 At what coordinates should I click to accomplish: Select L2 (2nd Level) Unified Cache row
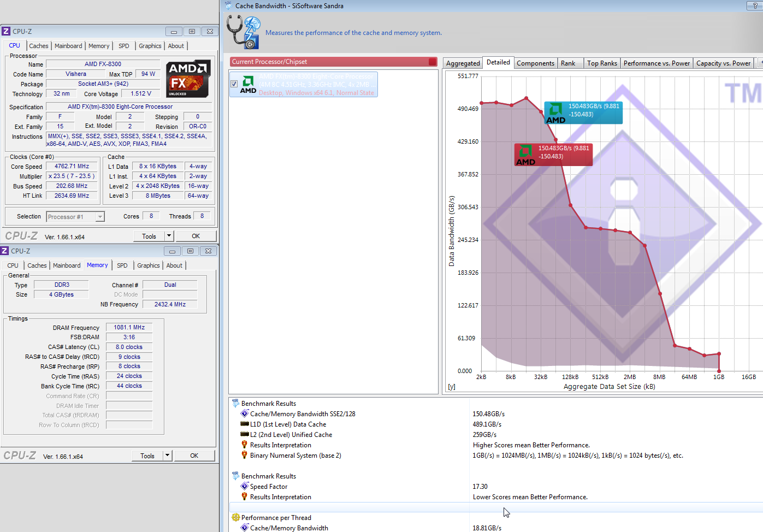pos(496,435)
